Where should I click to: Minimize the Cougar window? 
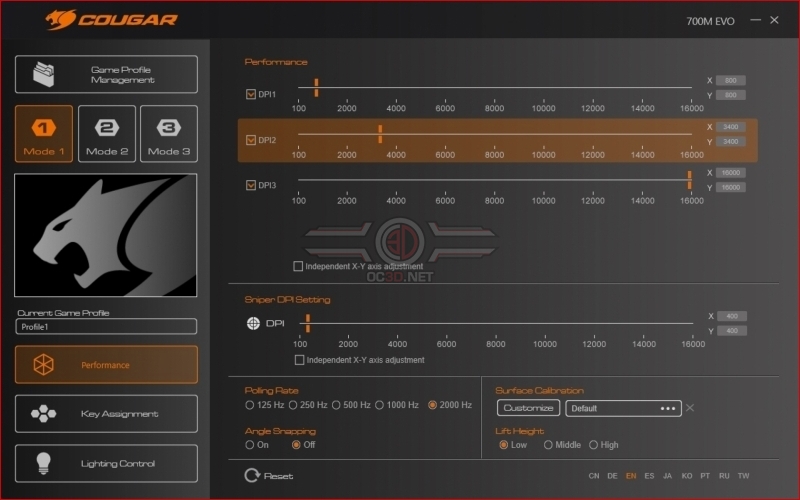(x=756, y=20)
